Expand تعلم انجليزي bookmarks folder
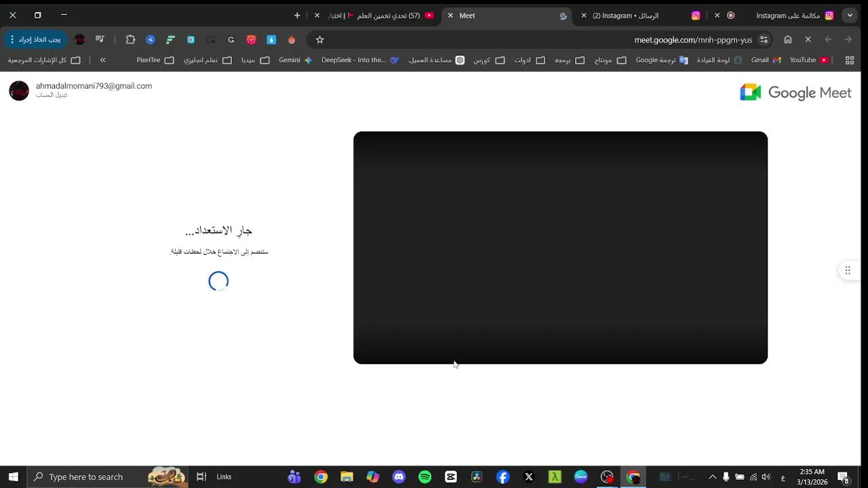The height and width of the screenshot is (488, 868). [x=208, y=60]
